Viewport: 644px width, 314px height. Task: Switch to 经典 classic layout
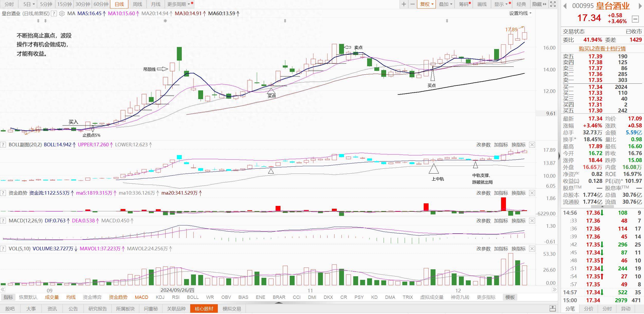click(521, 4)
